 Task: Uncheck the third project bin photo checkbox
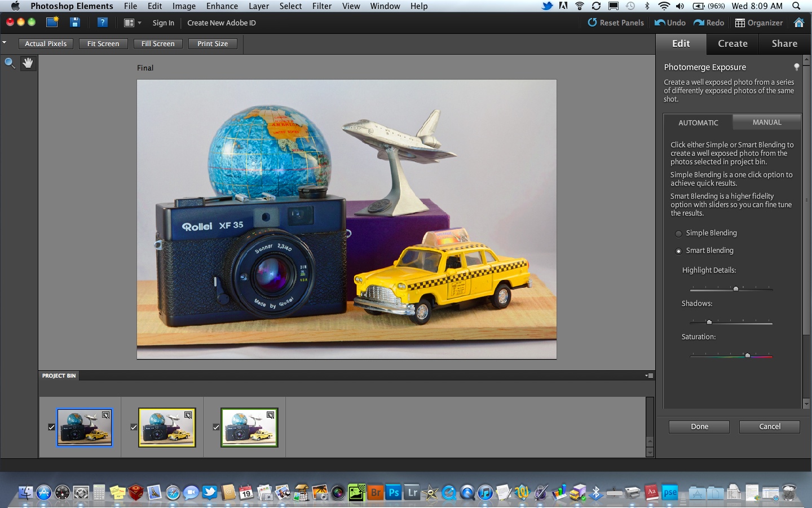tap(216, 427)
